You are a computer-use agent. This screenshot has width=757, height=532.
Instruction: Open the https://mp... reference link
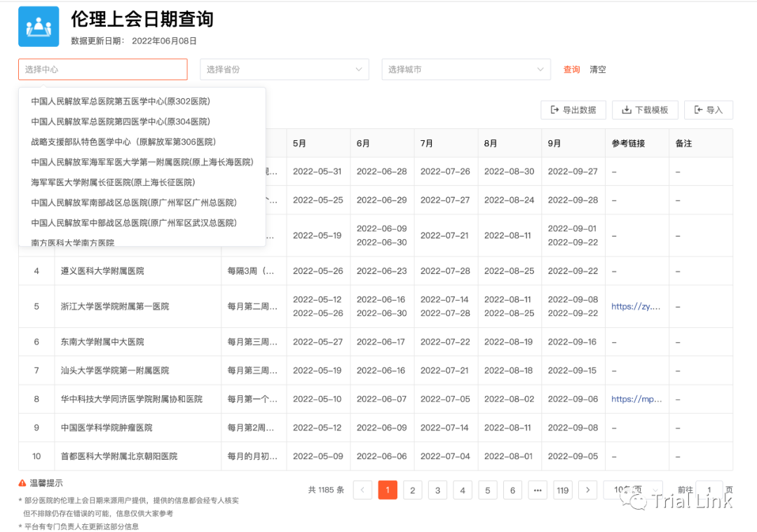tap(636, 400)
